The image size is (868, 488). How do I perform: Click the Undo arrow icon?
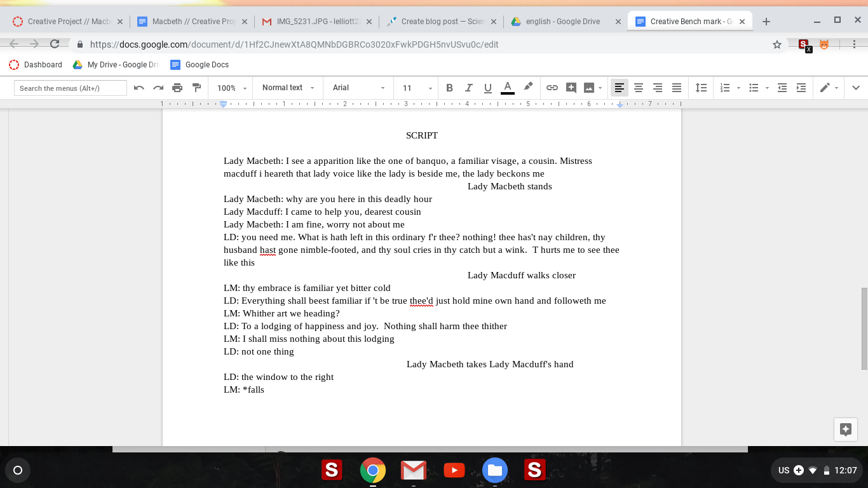(139, 88)
